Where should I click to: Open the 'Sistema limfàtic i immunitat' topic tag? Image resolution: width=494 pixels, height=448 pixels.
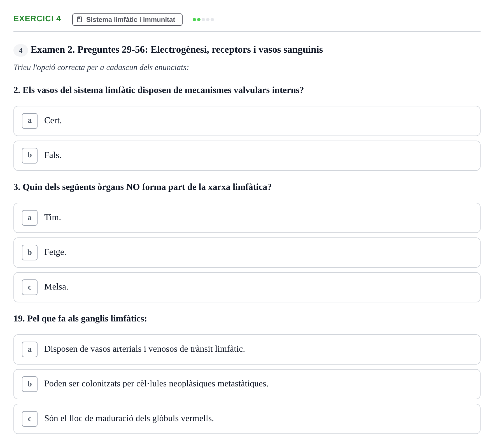pyautogui.click(x=127, y=20)
